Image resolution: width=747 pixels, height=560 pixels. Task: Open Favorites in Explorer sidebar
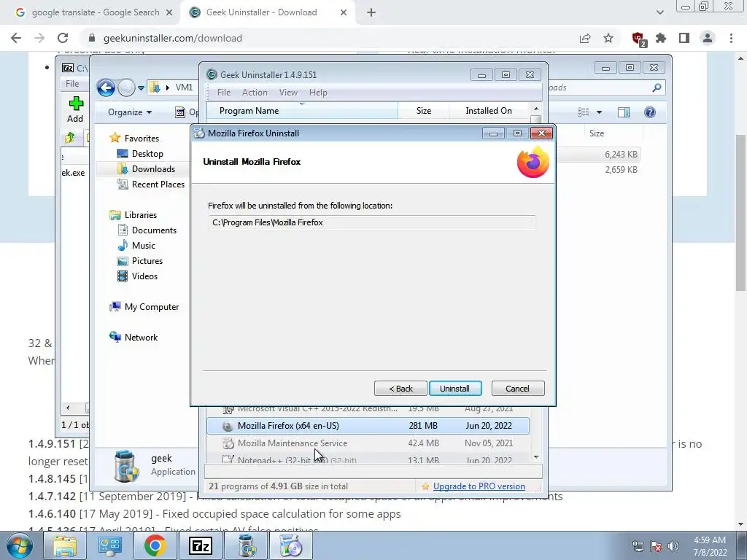142,138
